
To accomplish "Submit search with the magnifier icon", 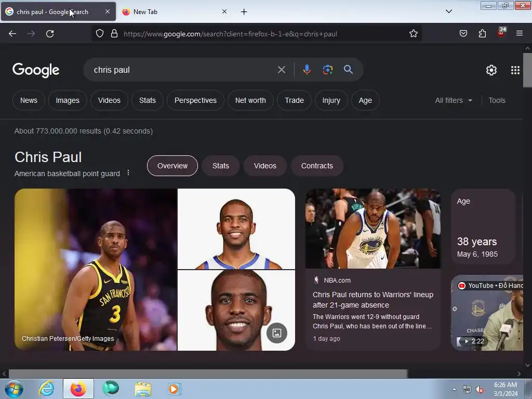I will (348, 70).
